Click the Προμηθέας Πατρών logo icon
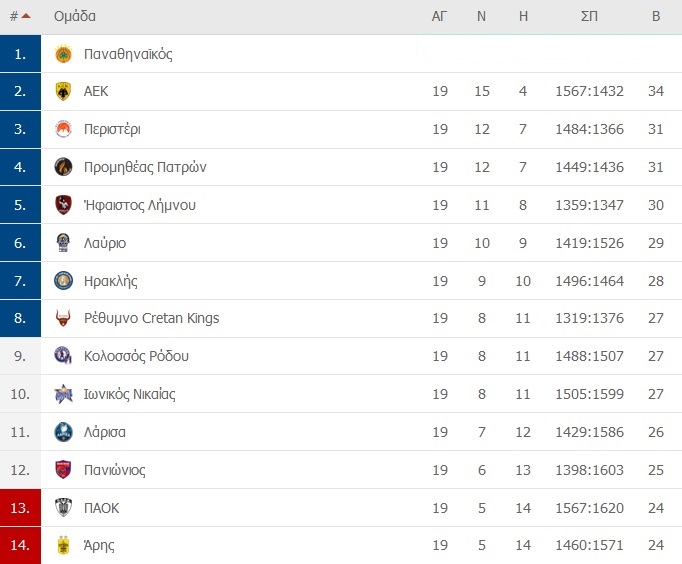The width and height of the screenshot is (682, 564). [64, 167]
